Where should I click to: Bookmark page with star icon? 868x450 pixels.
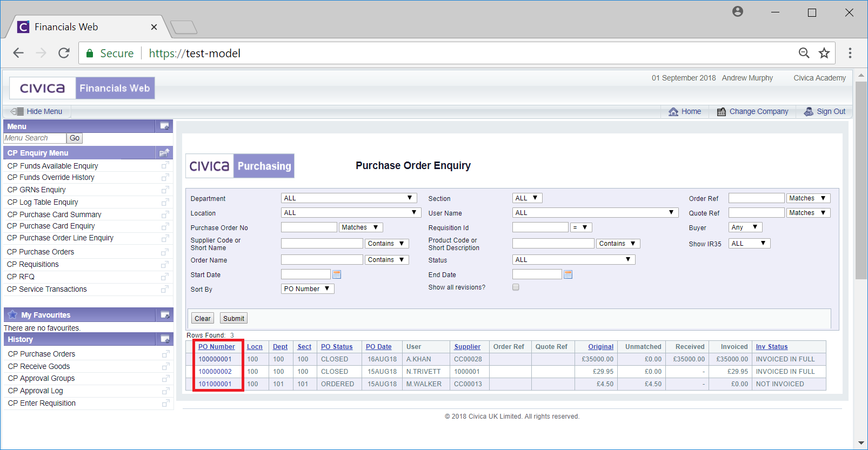tap(824, 53)
